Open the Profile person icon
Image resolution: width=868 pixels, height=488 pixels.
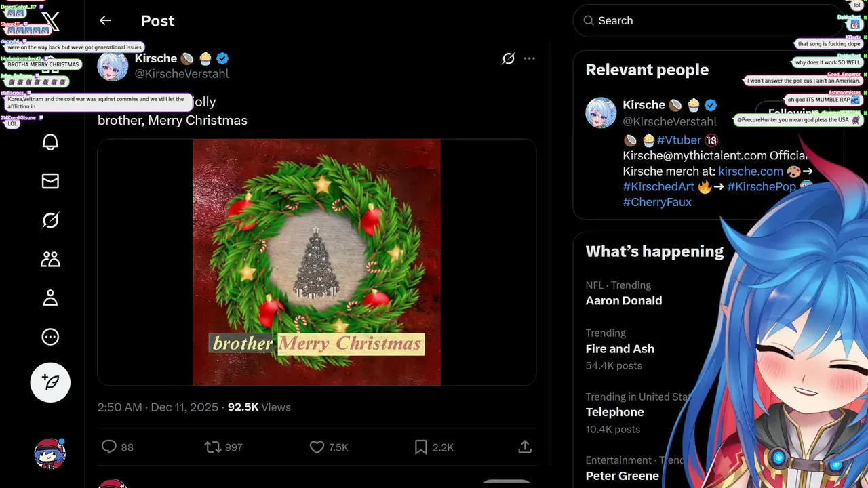[50, 298]
